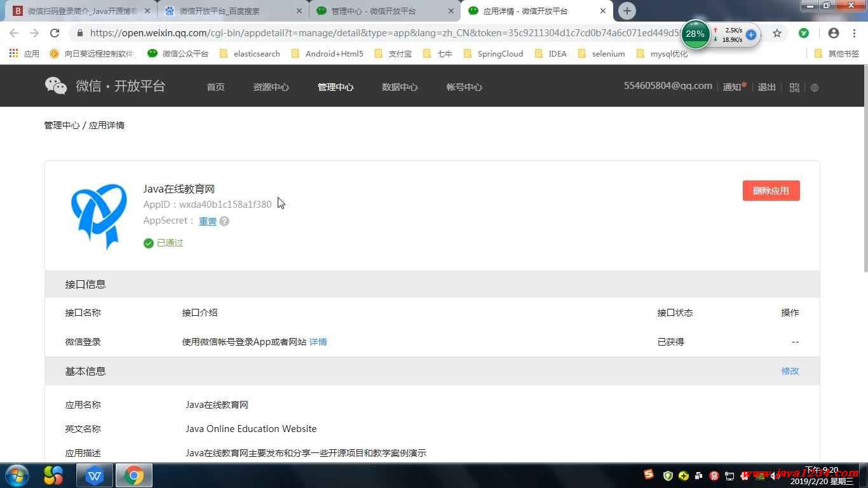Viewport: 868px width, 488px height.
Task: Click the yellow-green plus tray icon
Action: click(x=684, y=475)
